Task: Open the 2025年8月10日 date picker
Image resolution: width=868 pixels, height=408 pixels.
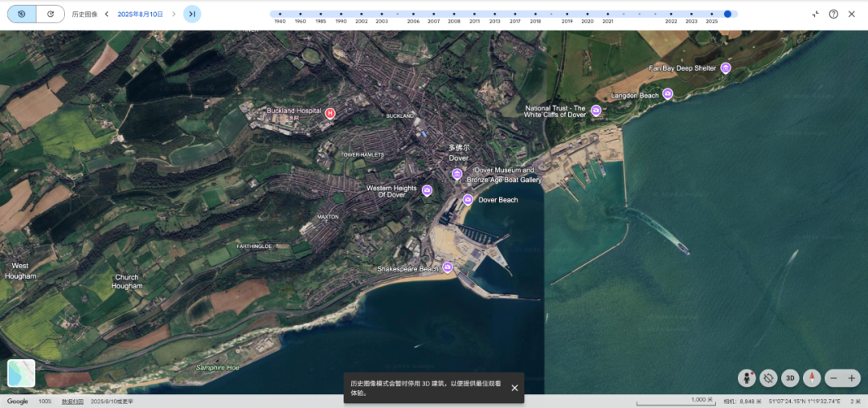Action: (140, 14)
